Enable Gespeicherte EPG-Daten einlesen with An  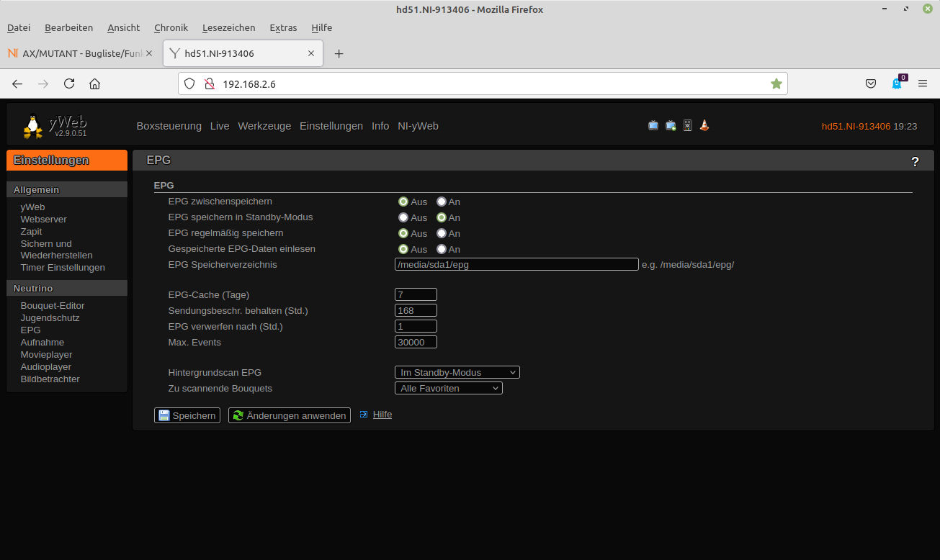tap(442, 249)
